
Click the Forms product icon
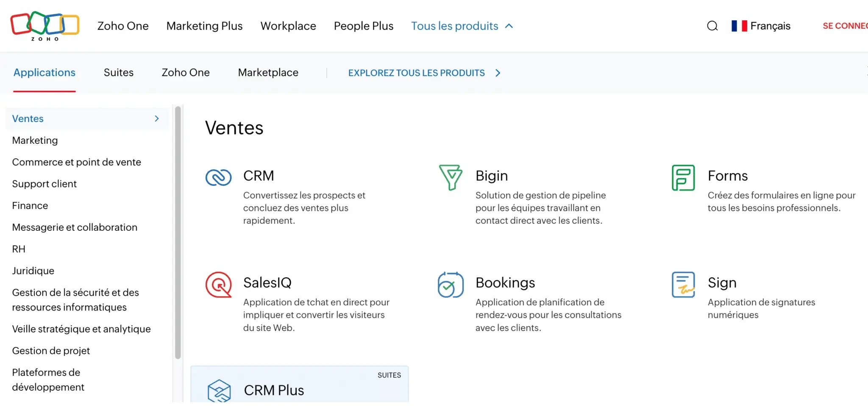point(683,177)
